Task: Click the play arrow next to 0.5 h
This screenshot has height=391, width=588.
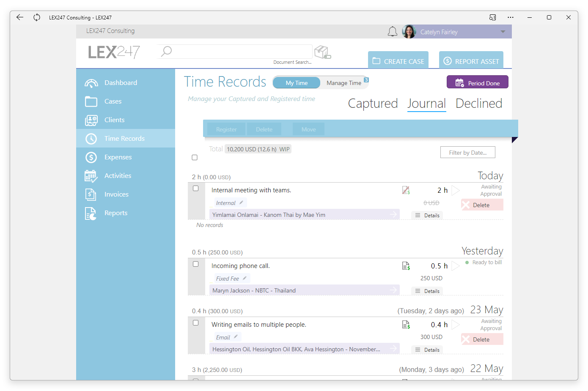Action: tap(456, 266)
